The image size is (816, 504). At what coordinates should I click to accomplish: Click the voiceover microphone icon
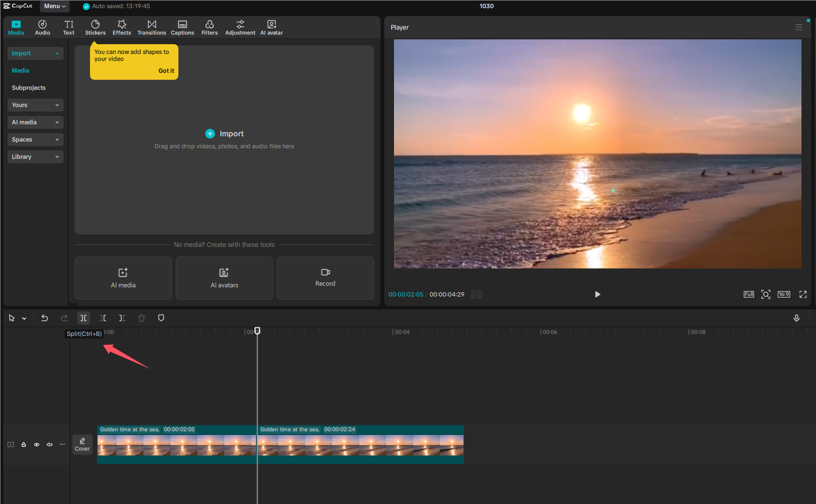pos(797,318)
